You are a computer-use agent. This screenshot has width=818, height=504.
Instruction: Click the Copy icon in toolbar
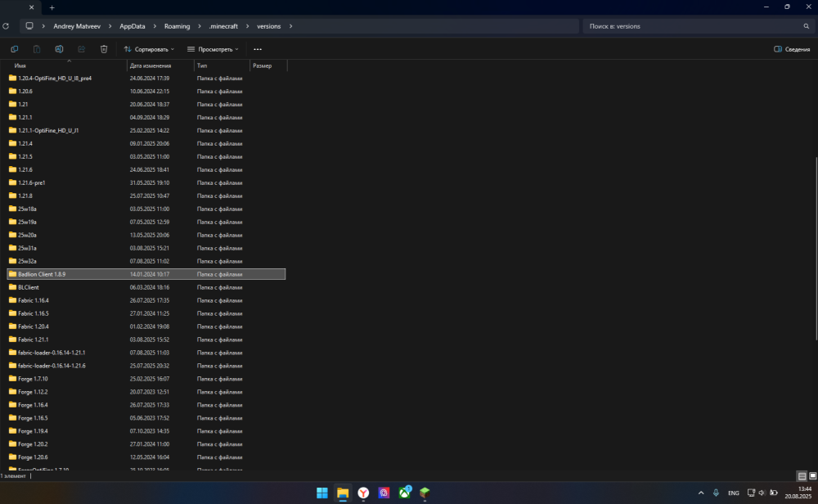(x=15, y=49)
